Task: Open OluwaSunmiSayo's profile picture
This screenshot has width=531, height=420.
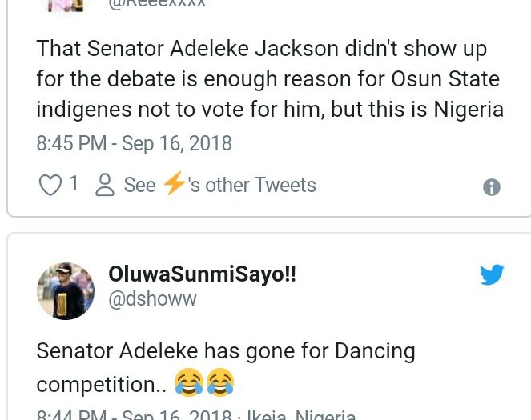Action: (66, 290)
